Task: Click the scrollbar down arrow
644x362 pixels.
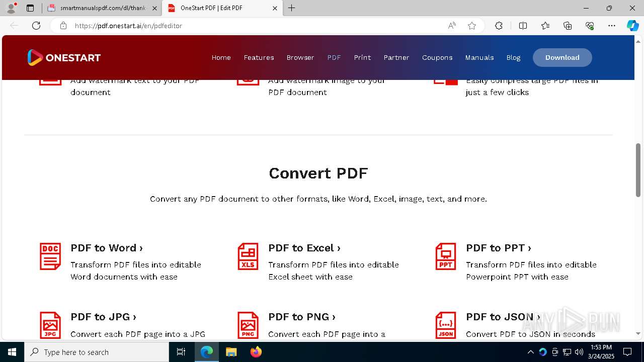Action: click(638, 333)
